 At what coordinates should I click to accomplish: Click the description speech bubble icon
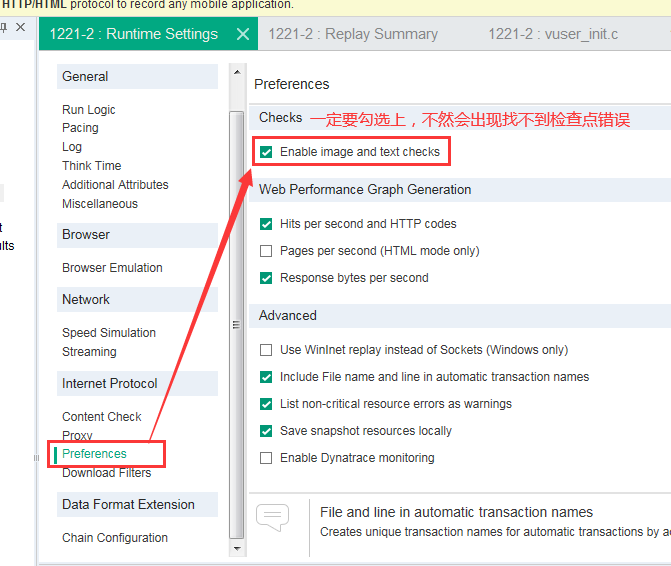(273, 517)
